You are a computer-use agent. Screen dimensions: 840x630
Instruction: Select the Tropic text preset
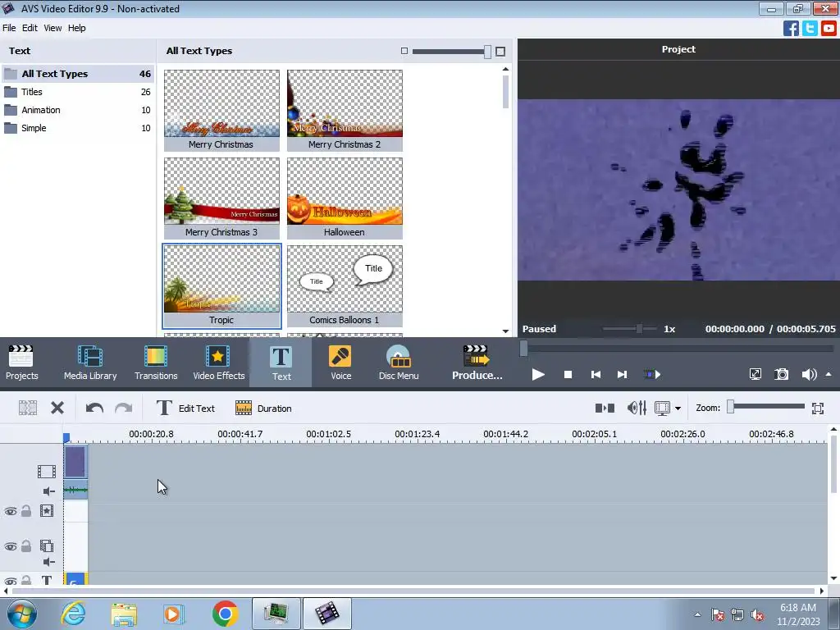click(x=221, y=286)
